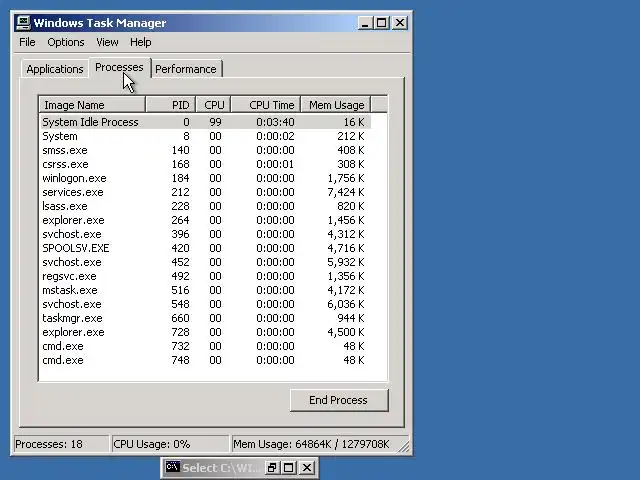
Task: Sort by Mem Usage column header
Action: click(336, 105)
